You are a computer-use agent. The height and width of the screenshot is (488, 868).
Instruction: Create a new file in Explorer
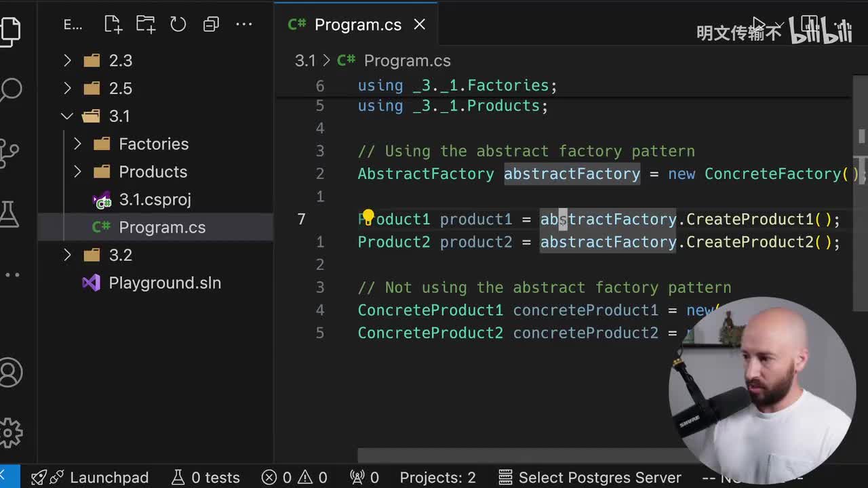[113, 24]
